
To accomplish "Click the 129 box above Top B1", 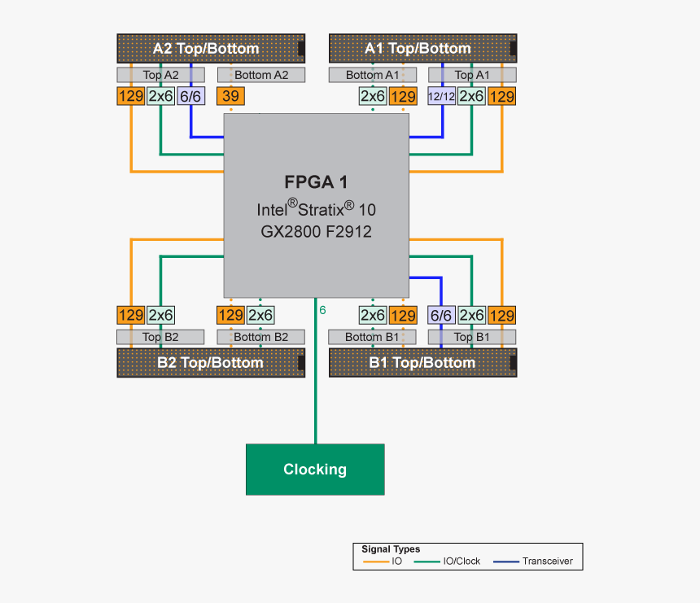I will coord(501,315).
